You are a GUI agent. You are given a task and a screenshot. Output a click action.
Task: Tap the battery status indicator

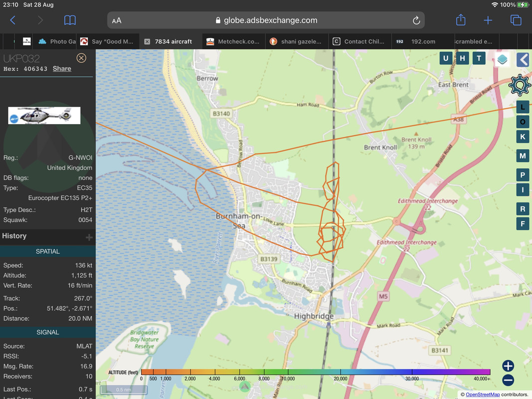523,5
